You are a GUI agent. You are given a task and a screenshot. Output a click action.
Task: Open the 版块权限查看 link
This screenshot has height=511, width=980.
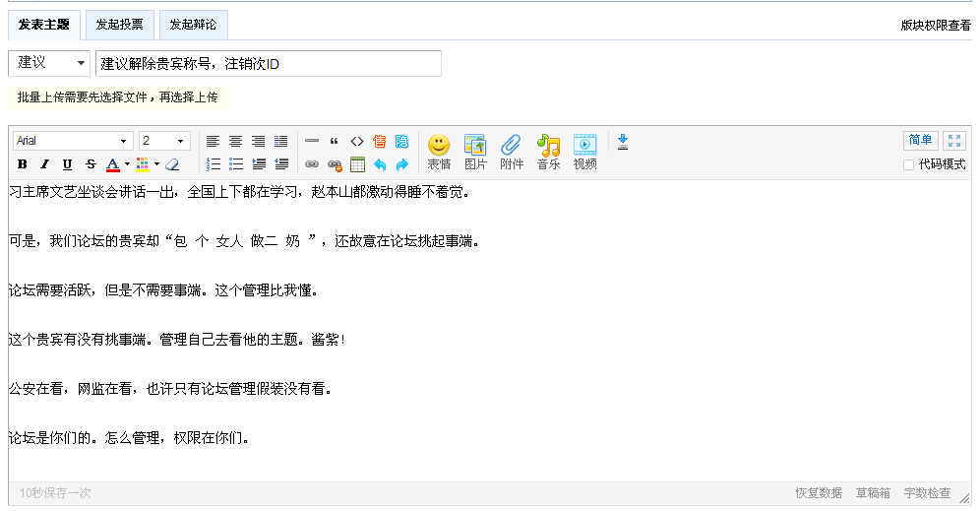click(x=936, y=26)
